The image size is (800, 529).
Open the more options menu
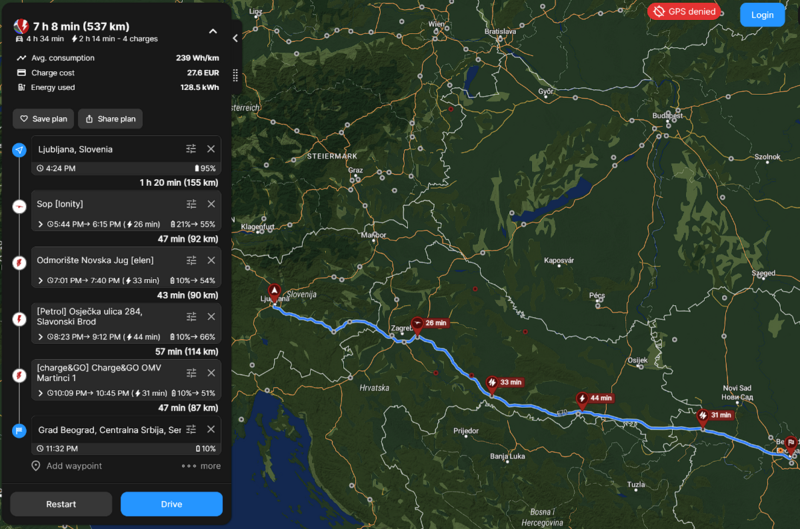[201, 466]
